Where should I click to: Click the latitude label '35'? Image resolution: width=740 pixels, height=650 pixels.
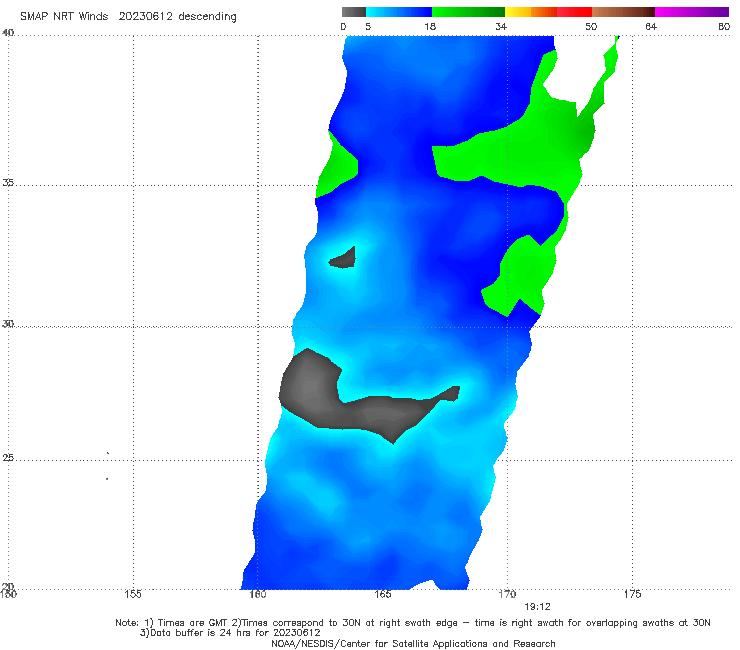coord(8,182)
